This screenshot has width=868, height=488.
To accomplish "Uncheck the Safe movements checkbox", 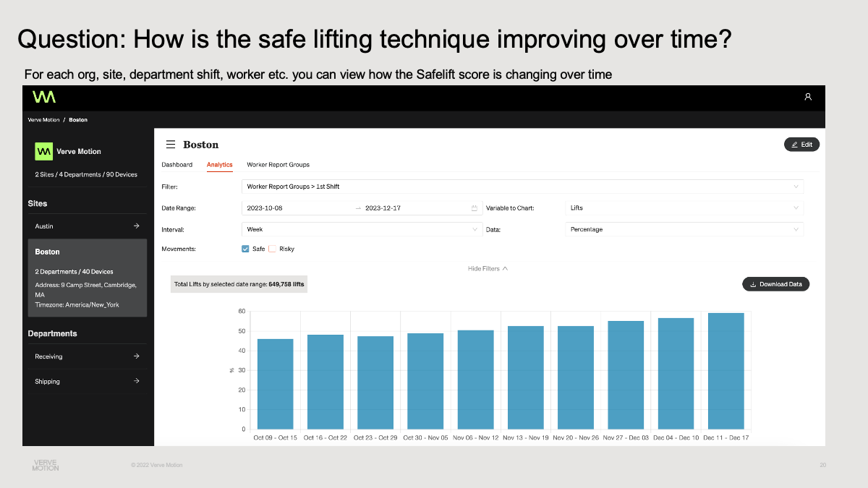I will point(245,248).
